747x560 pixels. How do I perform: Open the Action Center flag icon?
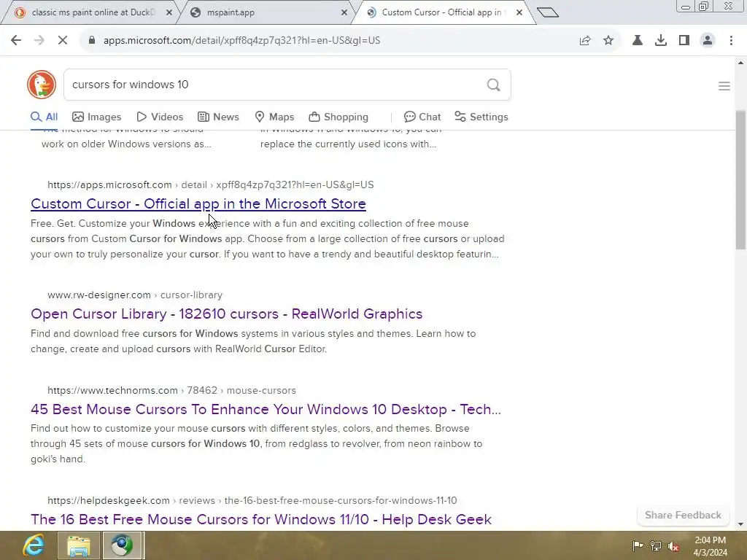click(x=638, y=545)
